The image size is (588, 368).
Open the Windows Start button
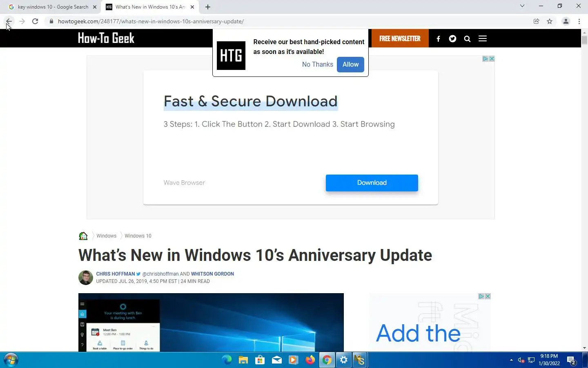[x=11, y=360]
